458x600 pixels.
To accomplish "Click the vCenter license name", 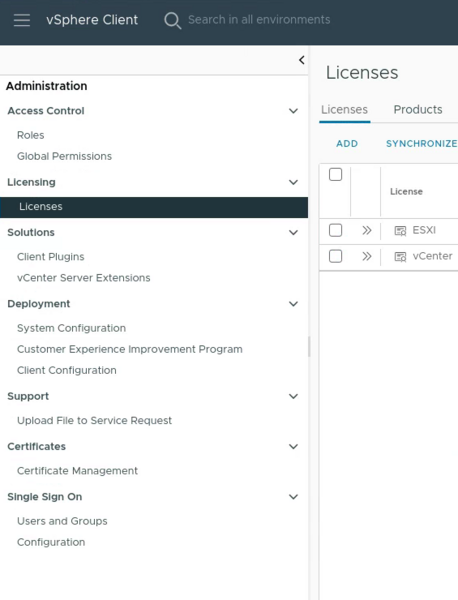I will 432,256.
